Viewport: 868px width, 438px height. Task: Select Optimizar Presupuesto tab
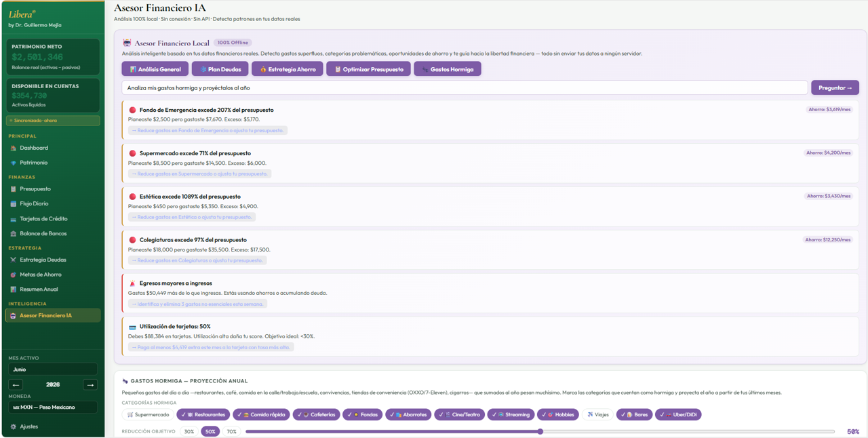coord(368,69)
